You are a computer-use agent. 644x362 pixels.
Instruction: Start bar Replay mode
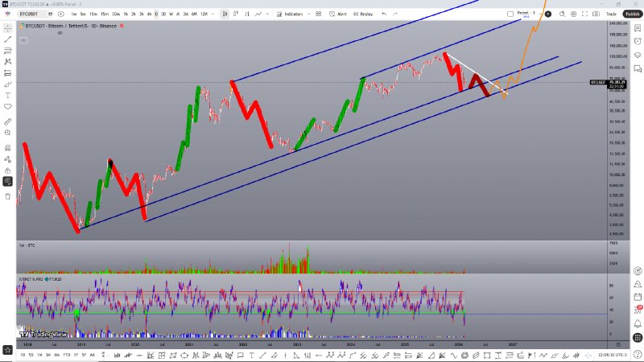coord(364,14)
